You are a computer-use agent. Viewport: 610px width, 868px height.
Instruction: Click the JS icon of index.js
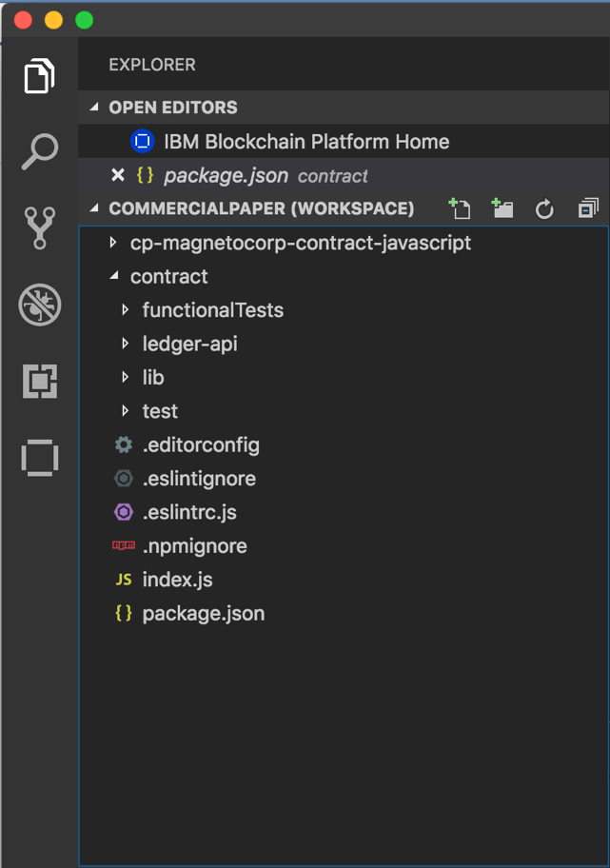(124, 580)
